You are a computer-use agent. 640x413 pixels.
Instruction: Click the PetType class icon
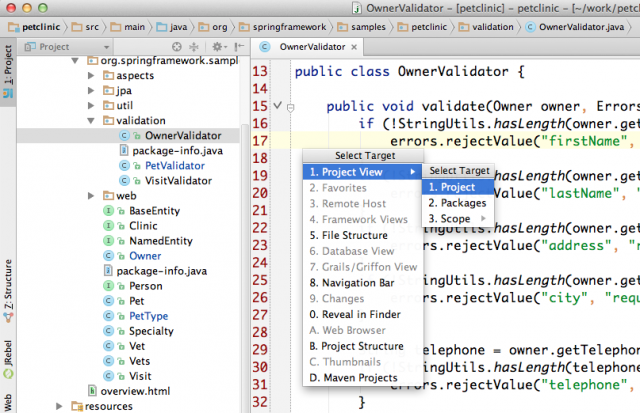point(108,316)
